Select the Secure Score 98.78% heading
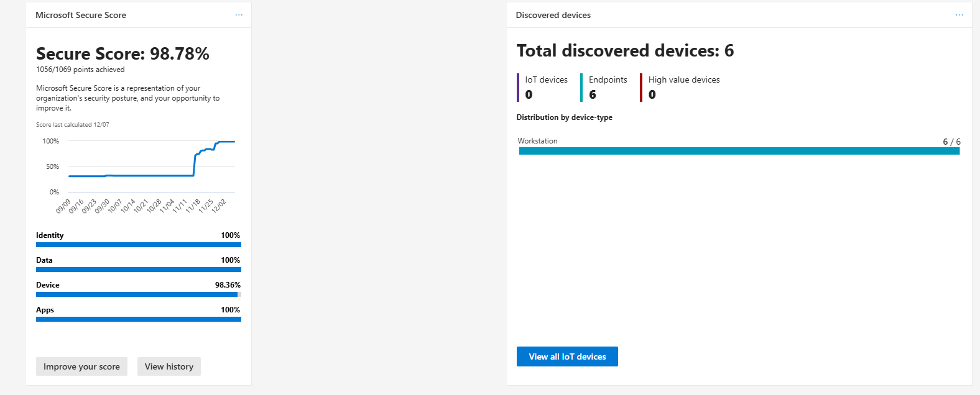This screenshot has height=395, width=980. (122, 54)
